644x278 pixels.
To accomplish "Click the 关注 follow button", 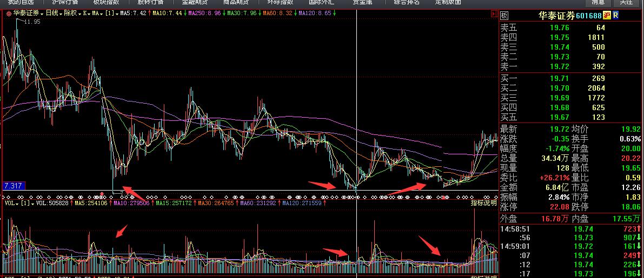I will click(x=626, y=2).
